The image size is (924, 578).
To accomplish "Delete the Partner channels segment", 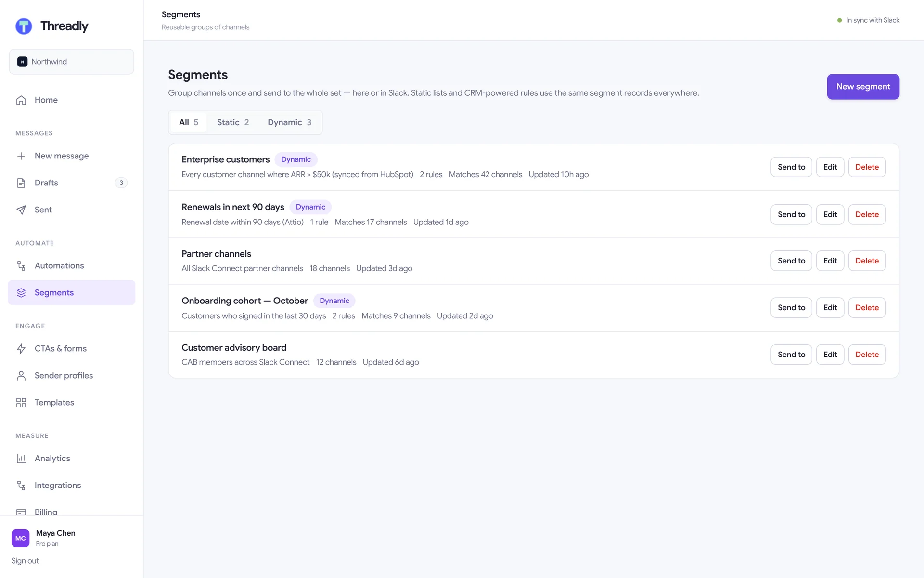I will (x=867, y=261).
